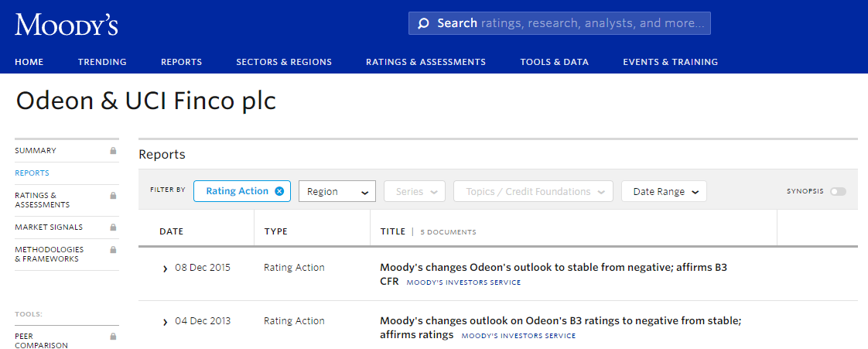Screen dimensions: 868x349
Task: Expand the 04 Dec 2013 report row
Action: (x=165, y=322)
